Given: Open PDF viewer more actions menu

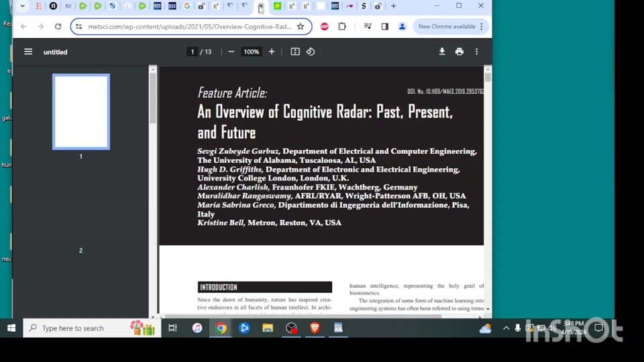Looking at the screenshot, I should (x=477, y=52).
